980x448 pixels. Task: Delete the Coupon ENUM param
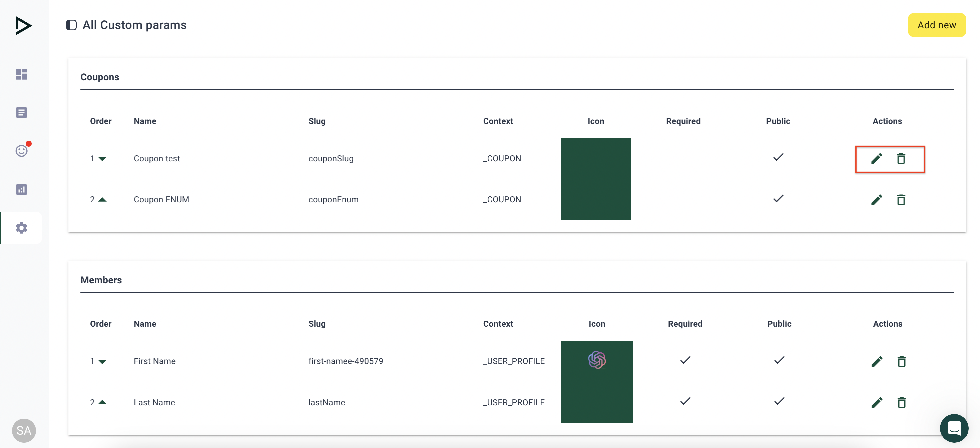[x=901, y=200]
